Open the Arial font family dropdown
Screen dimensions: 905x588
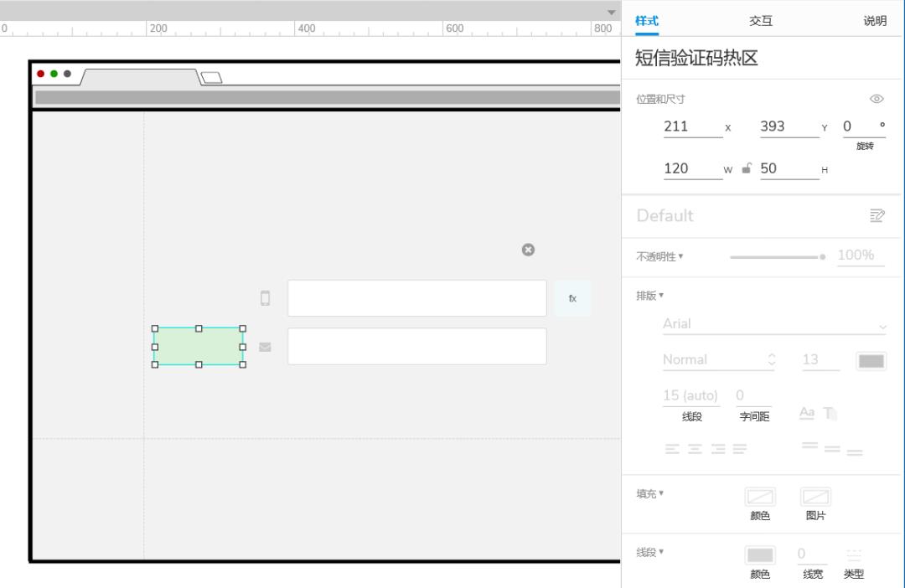click(x=774, y=324)
